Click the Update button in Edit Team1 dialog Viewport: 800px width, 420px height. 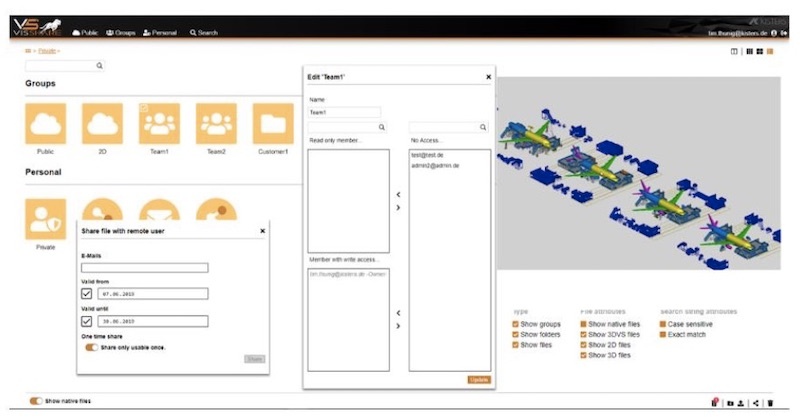point(479,379)
